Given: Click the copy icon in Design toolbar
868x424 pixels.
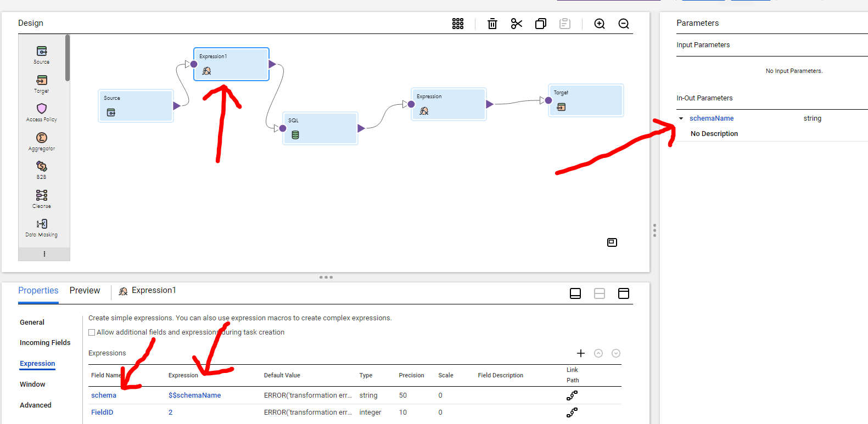Looking at the screenshot, I should (x=541, y=24).
